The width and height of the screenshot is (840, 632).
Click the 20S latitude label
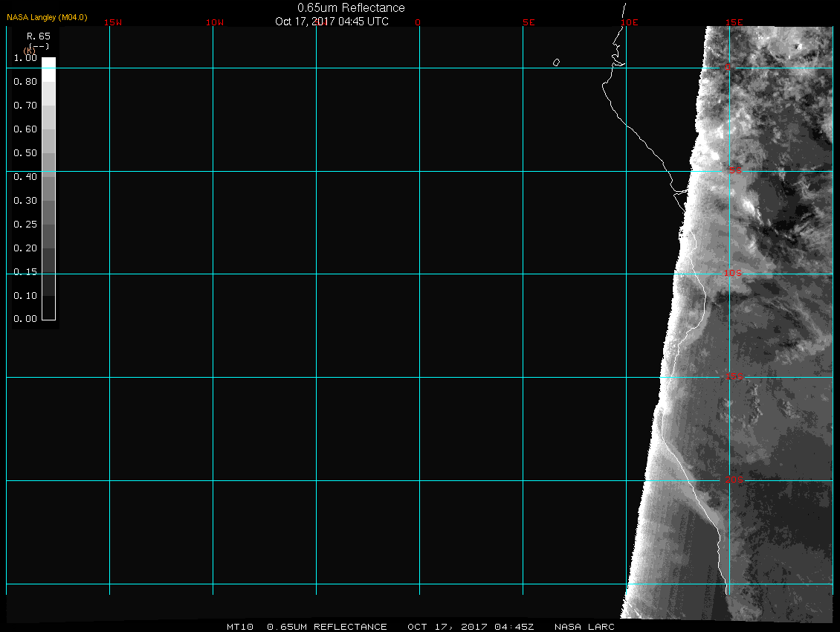click(x=734, y=480)
